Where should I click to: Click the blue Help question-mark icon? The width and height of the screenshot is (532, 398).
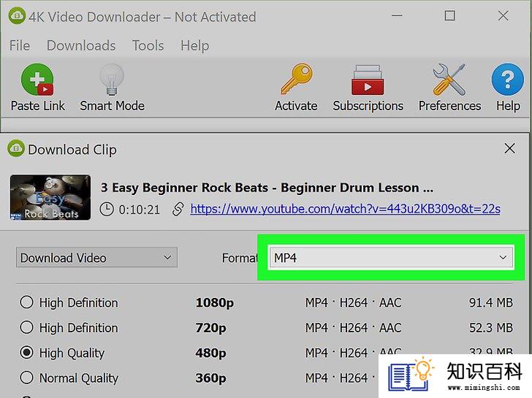click(x=508, y=80)
